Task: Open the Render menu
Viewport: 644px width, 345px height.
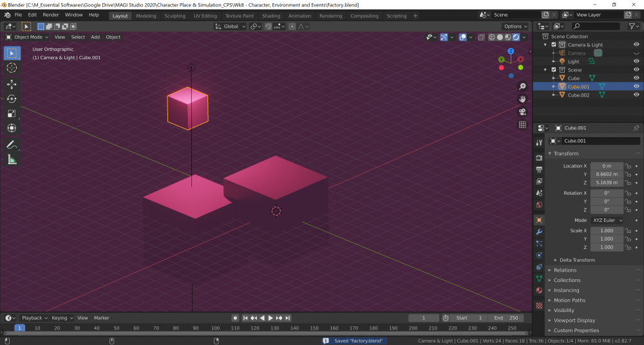Action: click(x=51, y=15)
